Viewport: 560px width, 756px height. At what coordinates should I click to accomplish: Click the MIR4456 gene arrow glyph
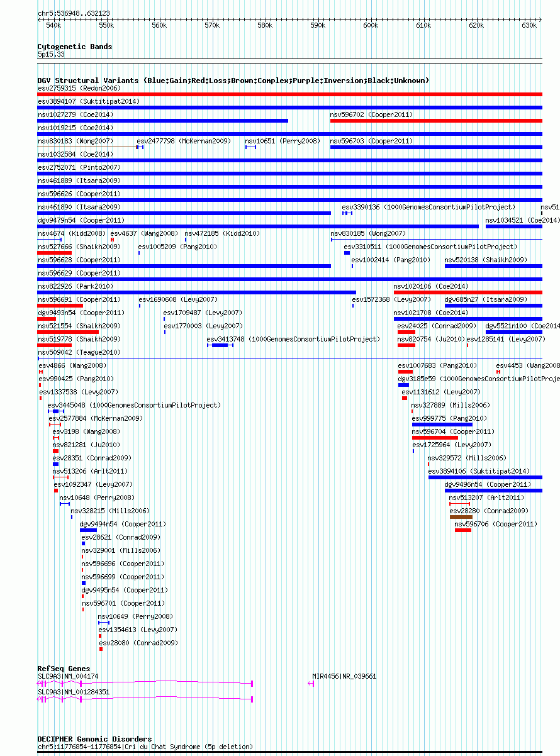click(311, 683)
